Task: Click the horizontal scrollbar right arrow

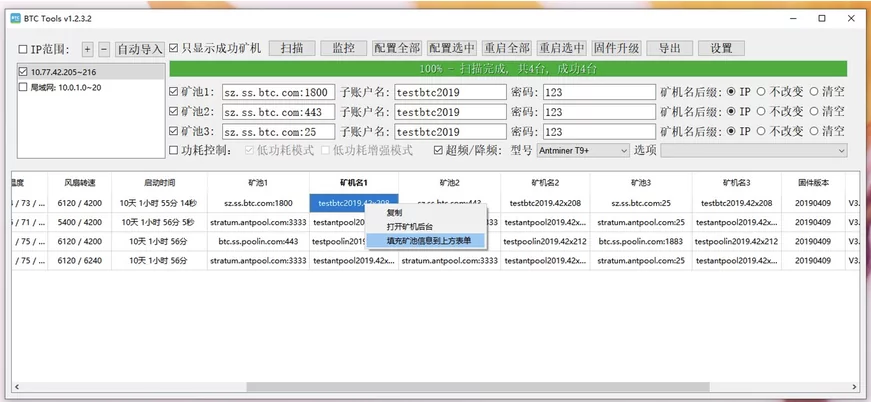Action: pyautogui.click(x=853, y=386)
